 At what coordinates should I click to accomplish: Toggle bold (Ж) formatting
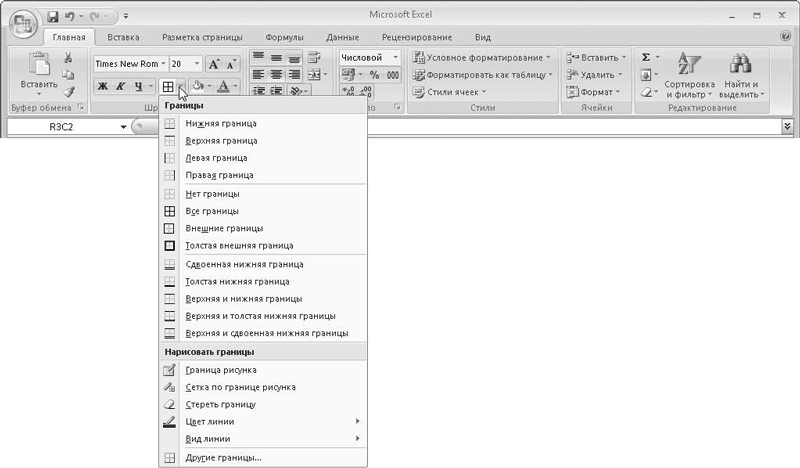click(102, 86)
